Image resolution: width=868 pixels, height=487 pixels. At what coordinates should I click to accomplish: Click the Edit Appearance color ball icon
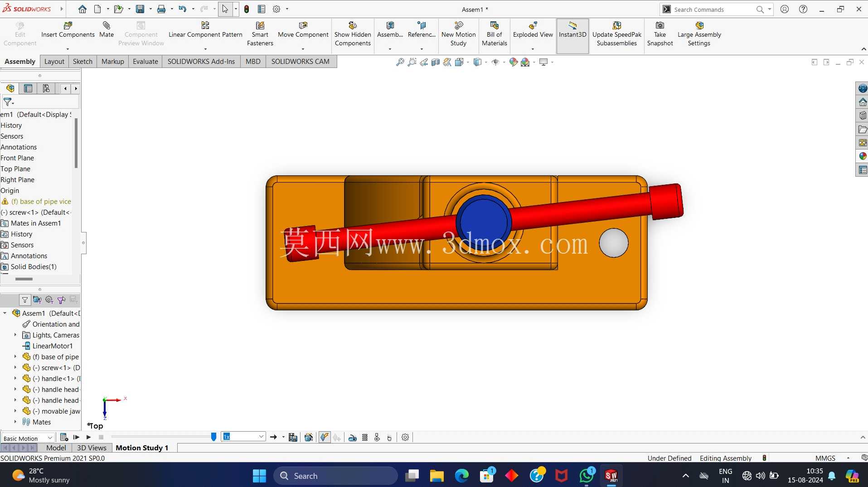[513, 62]
